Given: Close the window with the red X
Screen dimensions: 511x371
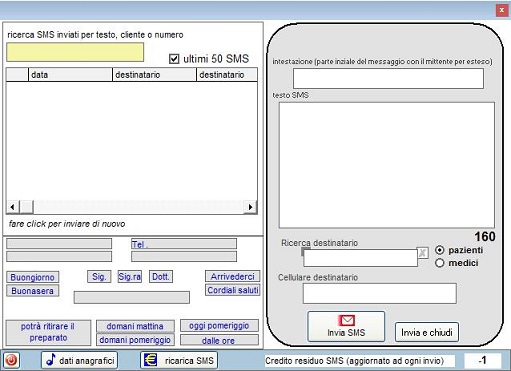Looking at the screenshot, I should tap(502, 10).
